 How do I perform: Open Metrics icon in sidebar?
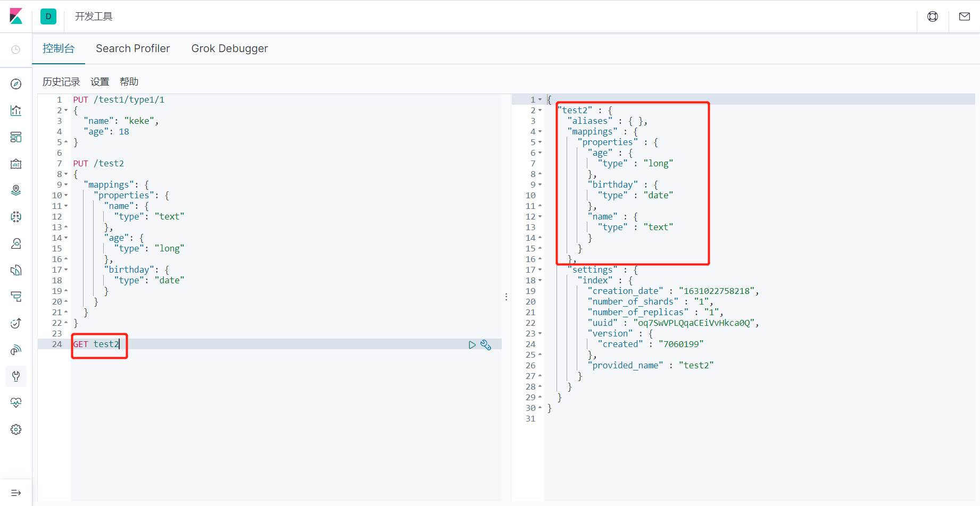point(16,243)
